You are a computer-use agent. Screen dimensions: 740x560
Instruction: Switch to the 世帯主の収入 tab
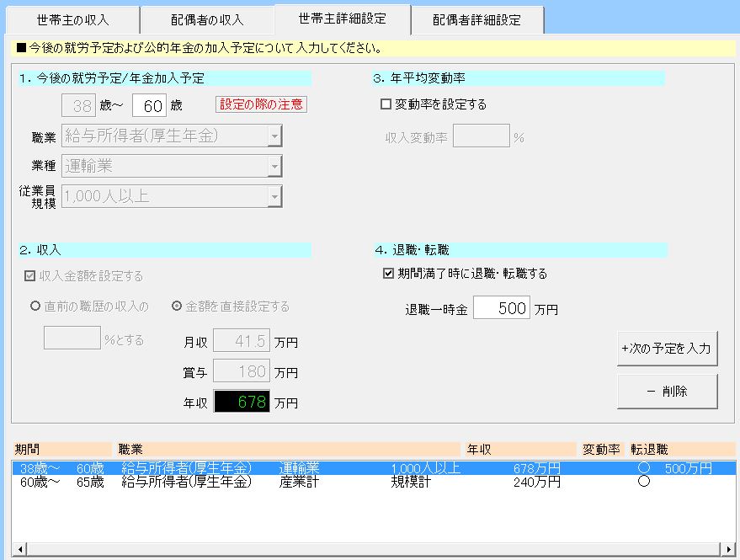coord(73,19)
